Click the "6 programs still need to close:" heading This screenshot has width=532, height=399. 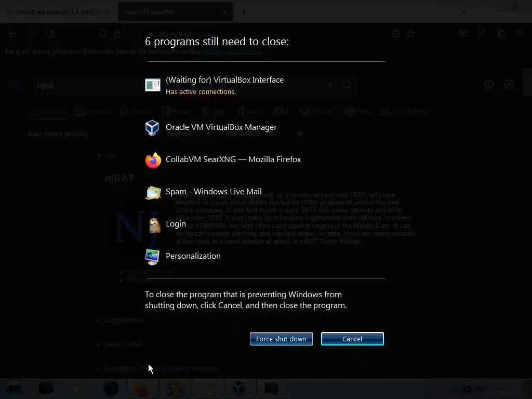[217, 42]
